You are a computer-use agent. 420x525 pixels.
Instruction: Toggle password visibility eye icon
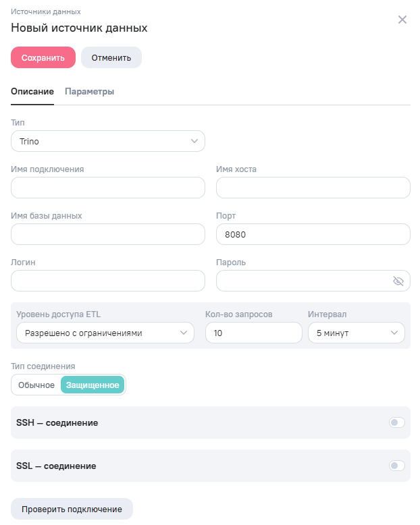(398, 281)
